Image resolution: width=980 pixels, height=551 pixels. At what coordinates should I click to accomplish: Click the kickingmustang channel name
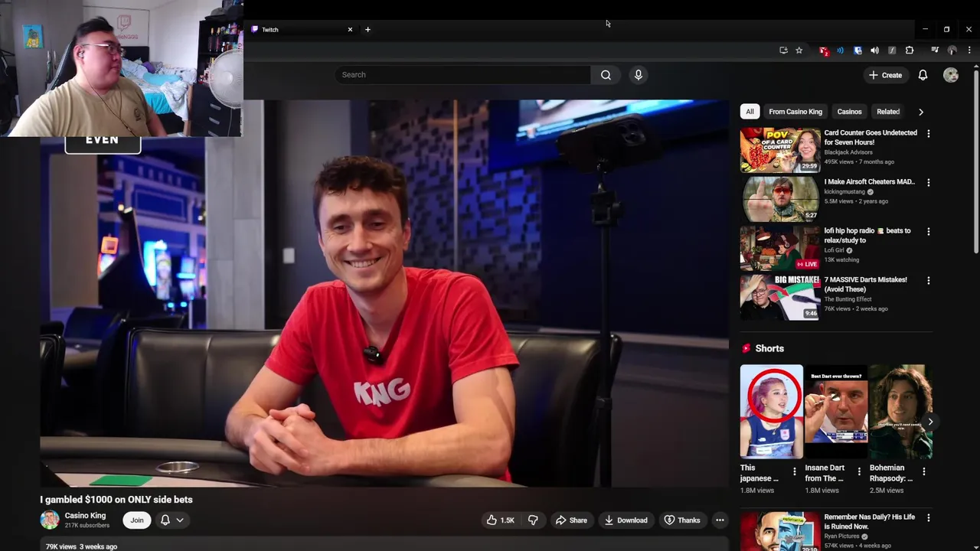pyautogui.click(x=844, y=192)
